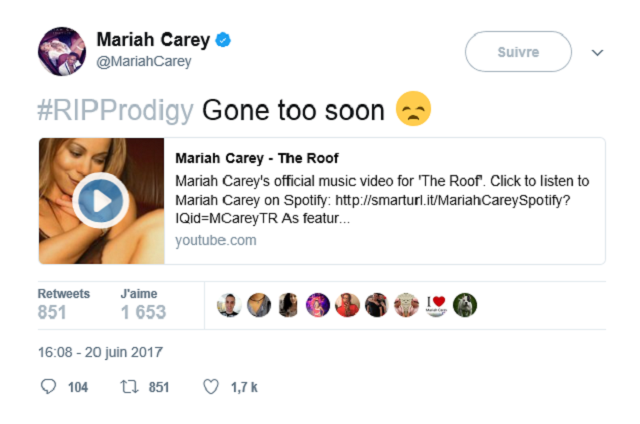This screenshot has width=640, height=424.
Task: Open the #RIPProdigy hashtag
Action: [115, 111]
